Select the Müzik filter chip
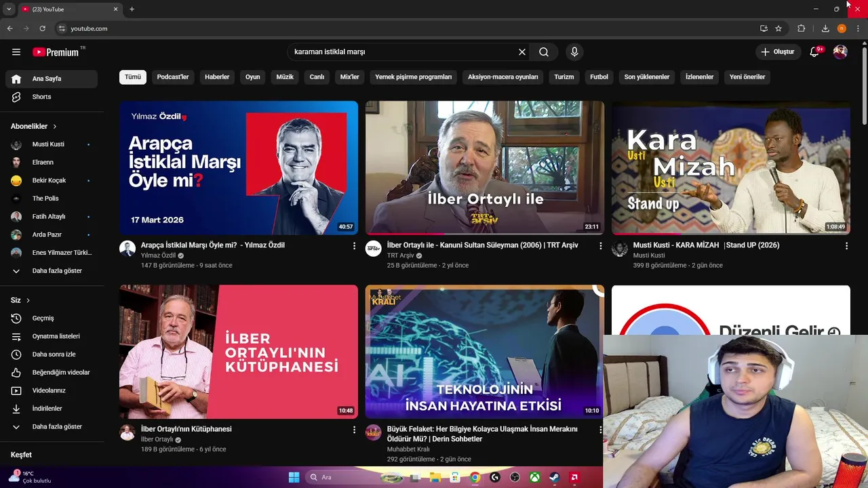This screenshot has width=868, height=488. [x=285, y=77]
